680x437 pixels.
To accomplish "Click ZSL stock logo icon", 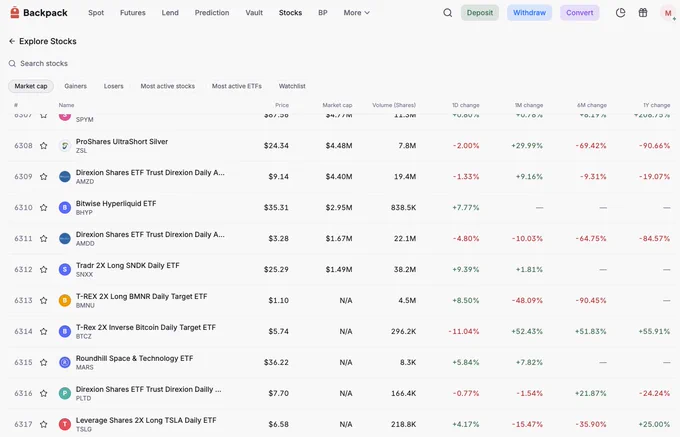I will tap(65, 146).
